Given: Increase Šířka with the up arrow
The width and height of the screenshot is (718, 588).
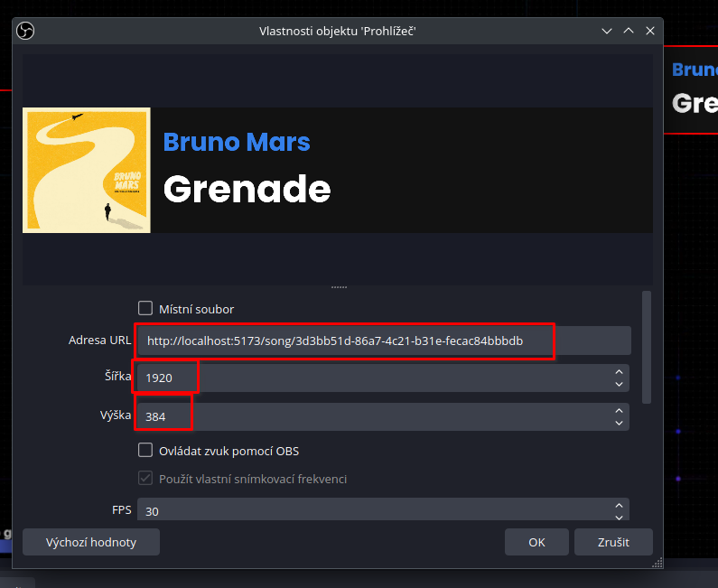Looking at the screenshot, I should (x=619, y=372).
